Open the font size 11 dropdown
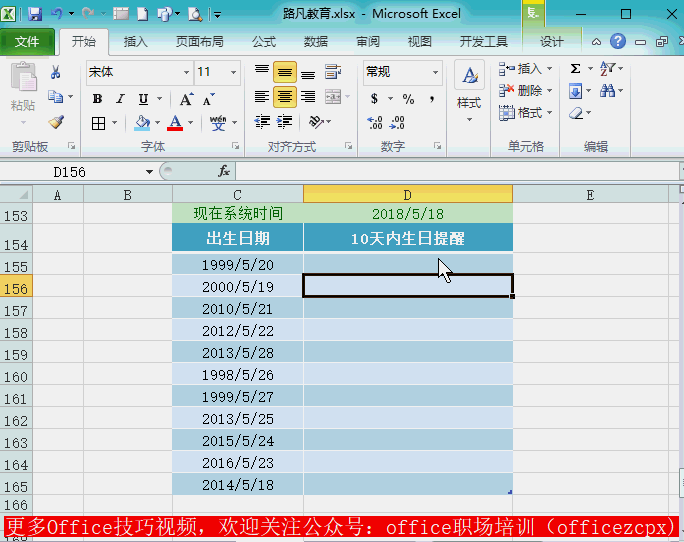Image resolution: width=684 pixels, height=542 pixels. coord(233,72)
